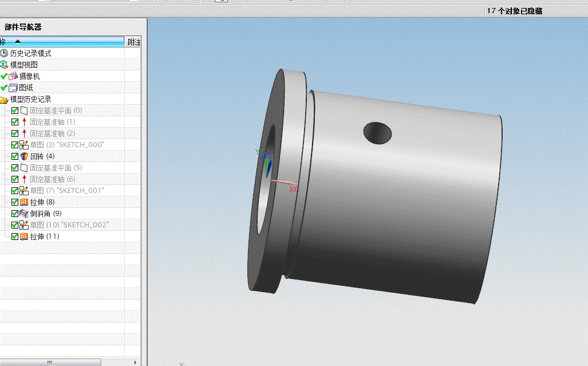Click the 附注 column header
Viewport: 588px width, 366px height.
pos(134,42)
